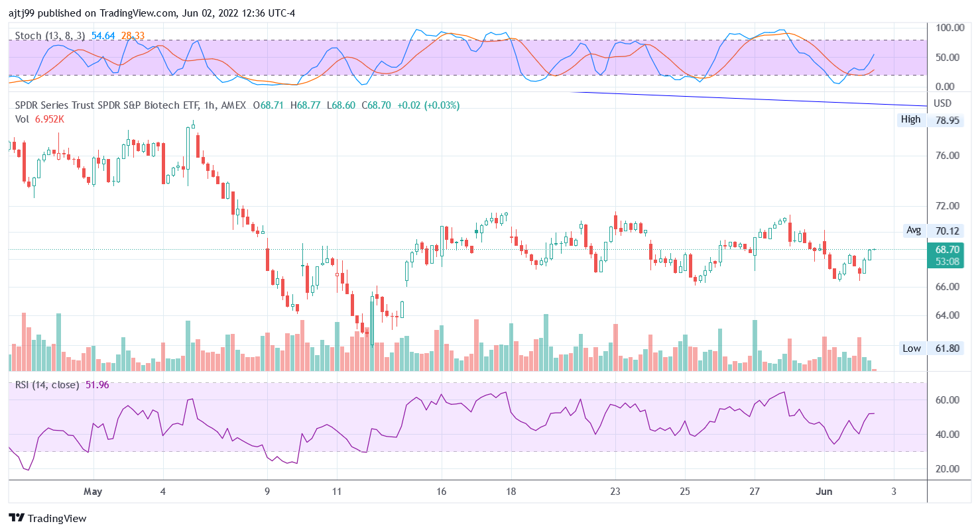980x532 pixels.
Task: Click date label 3 on the time axis
Action: point(894,492)
